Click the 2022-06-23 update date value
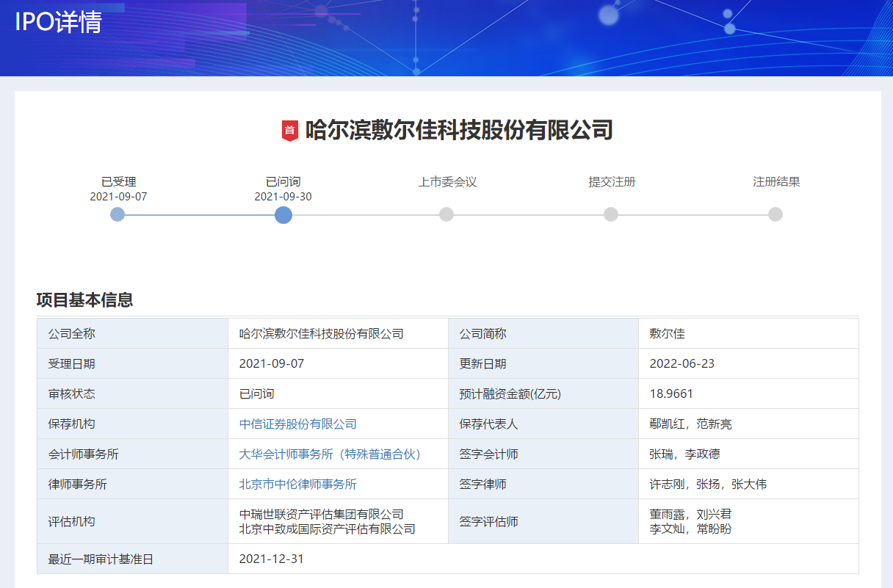 682,364
